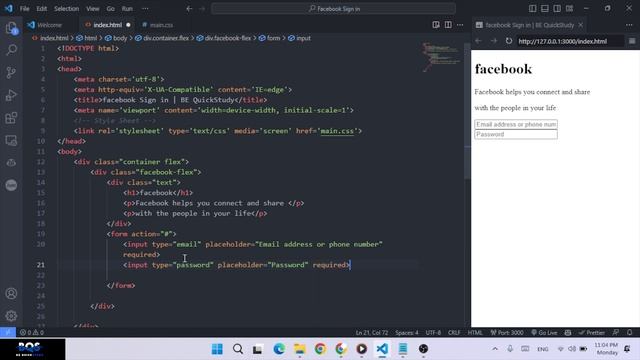This screenshot has width=640, height=360.
Task: Split the editor right
Action: point(448,25)
